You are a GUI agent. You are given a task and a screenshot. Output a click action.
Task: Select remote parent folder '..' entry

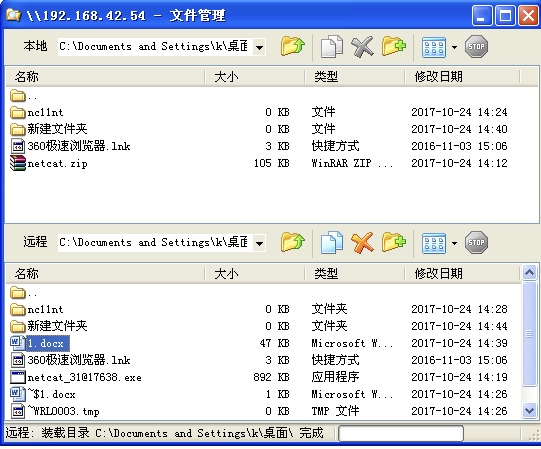[23, 293]
